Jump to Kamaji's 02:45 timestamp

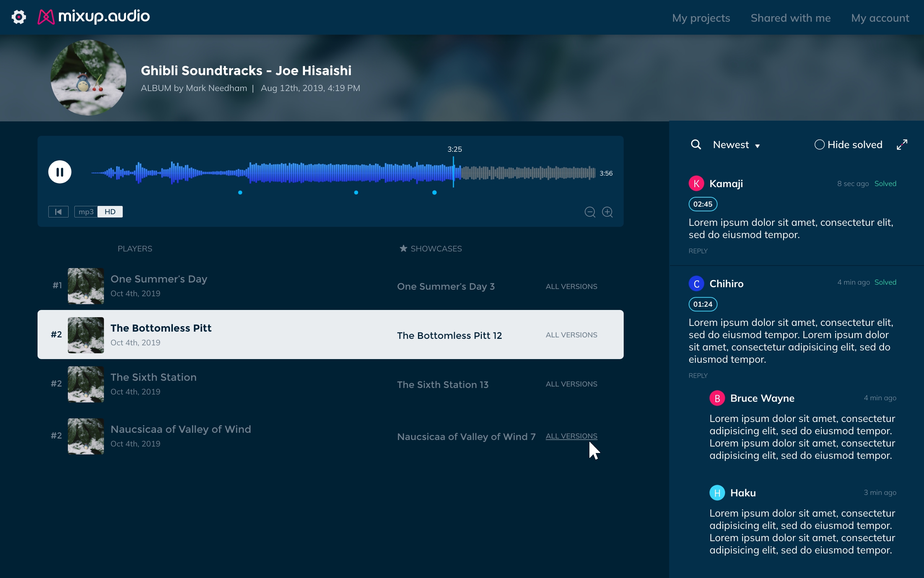[x=702, y=204]
